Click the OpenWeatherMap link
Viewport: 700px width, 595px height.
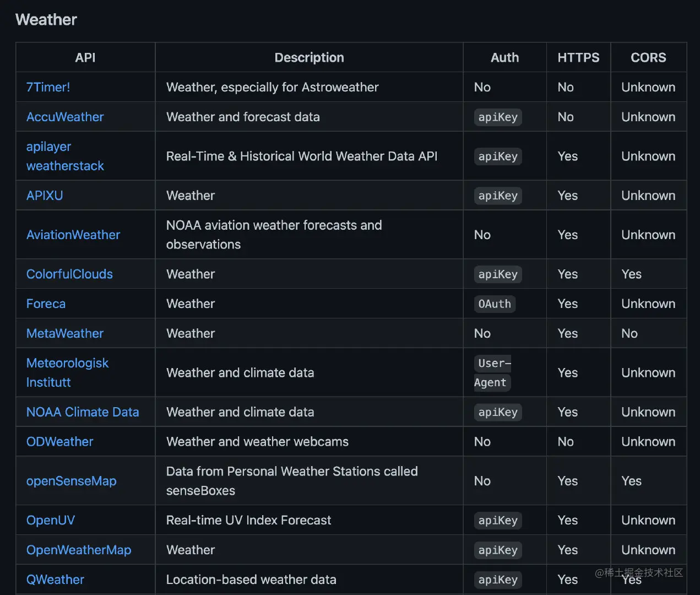pyautogui.click(x=79, y=550)
